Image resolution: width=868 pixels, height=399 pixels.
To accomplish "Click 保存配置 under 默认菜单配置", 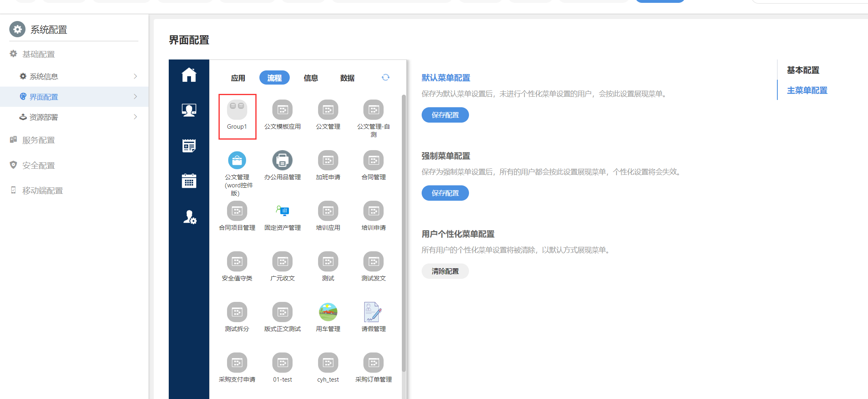I will 445,115.
